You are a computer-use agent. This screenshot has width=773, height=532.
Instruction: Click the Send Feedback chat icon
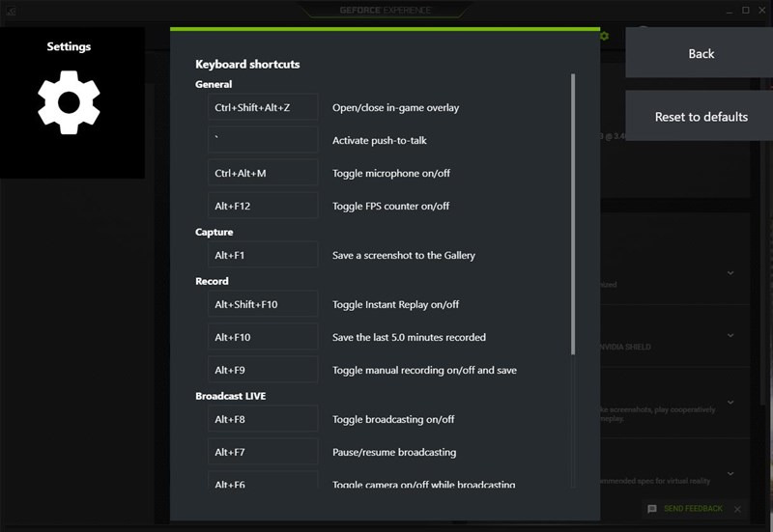pos(651,509)
